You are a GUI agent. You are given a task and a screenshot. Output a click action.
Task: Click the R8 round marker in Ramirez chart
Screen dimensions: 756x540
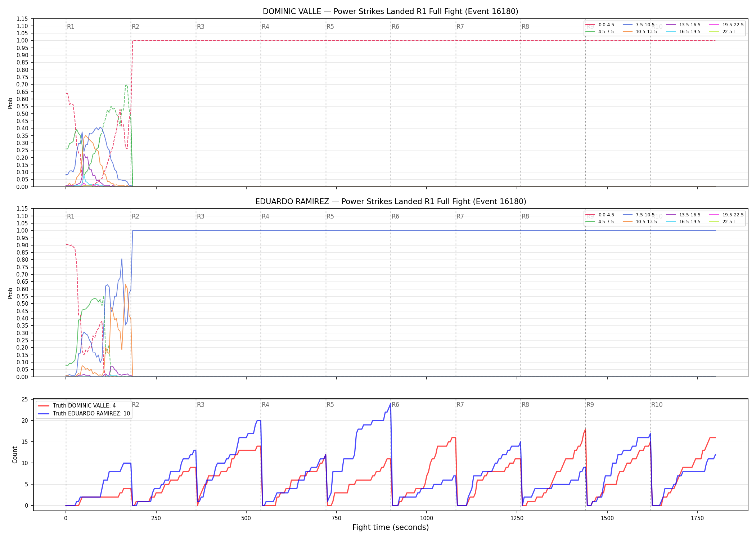pos(525,216)
